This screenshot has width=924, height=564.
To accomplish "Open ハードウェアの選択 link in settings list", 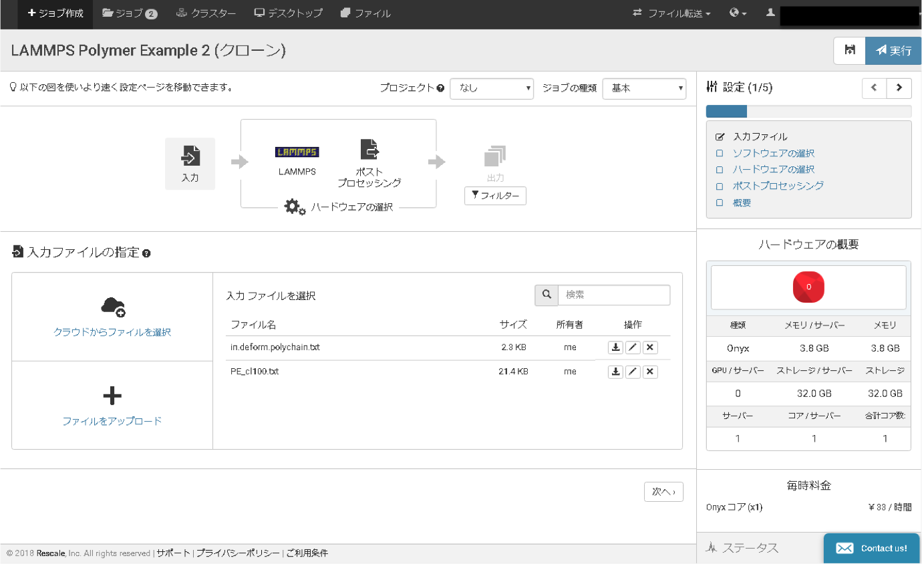I will pyautogui.click(x=774, y=170).
